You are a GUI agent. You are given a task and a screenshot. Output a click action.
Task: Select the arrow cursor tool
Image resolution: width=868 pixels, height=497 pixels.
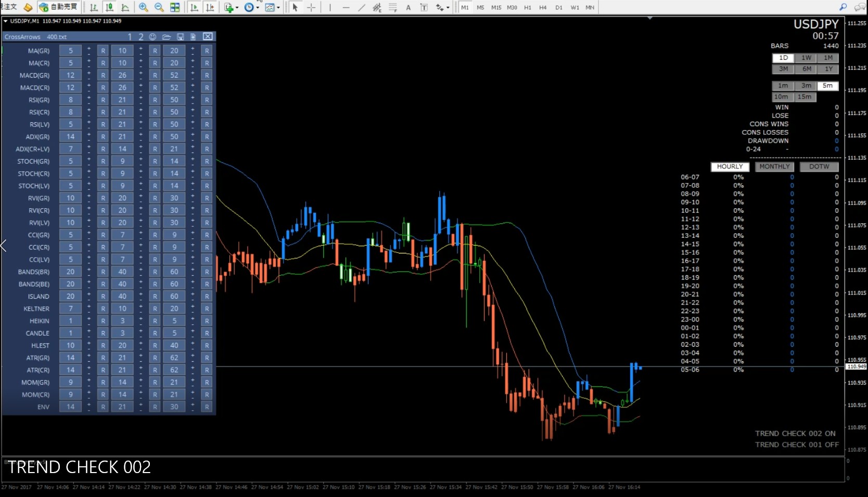click(x=295, y=7)
